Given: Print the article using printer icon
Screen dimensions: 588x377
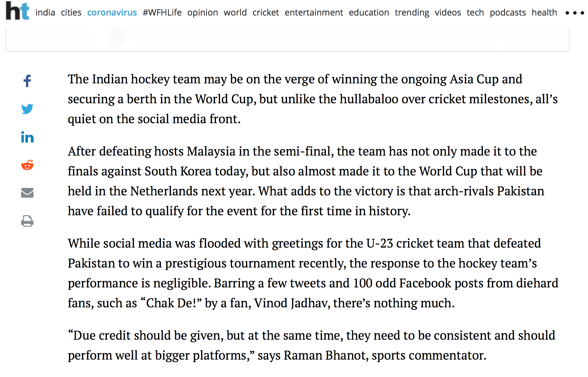Looking at the screenshot, I should [27, 221].
